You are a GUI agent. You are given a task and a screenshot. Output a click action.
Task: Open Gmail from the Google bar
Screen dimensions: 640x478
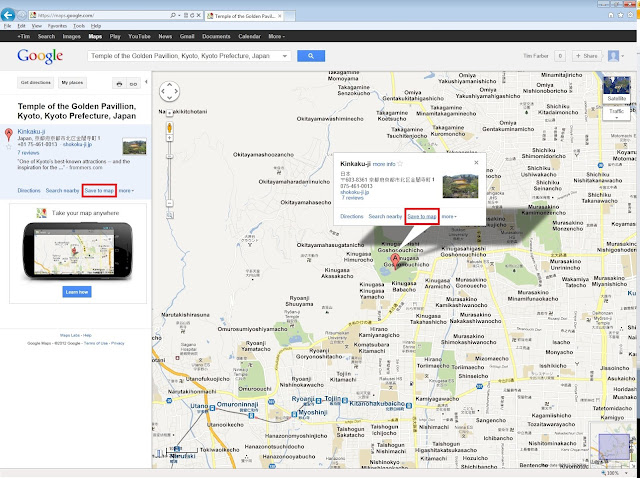tap(187, 36)
